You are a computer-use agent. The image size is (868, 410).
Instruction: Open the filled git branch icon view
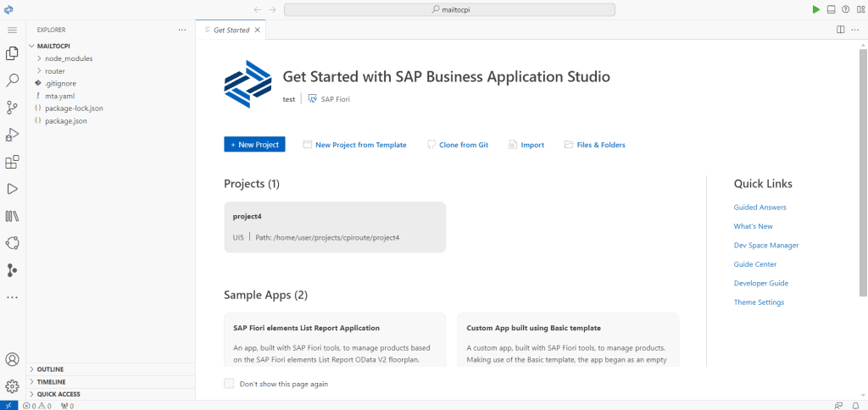point(12,270)
